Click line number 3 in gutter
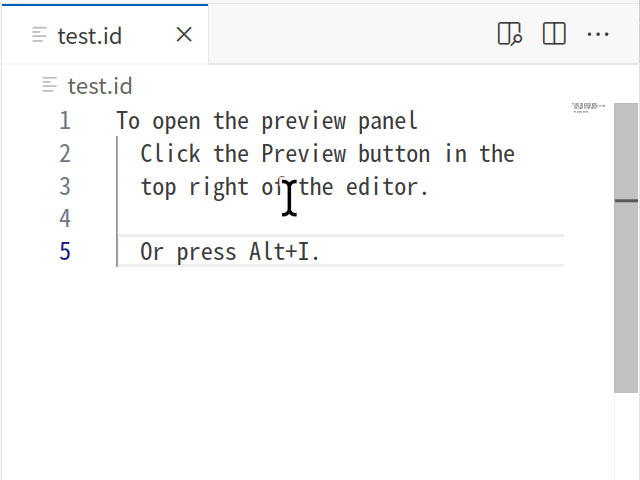Image resolution: width=640 pixels, height=480 pixels. (65, 187)
